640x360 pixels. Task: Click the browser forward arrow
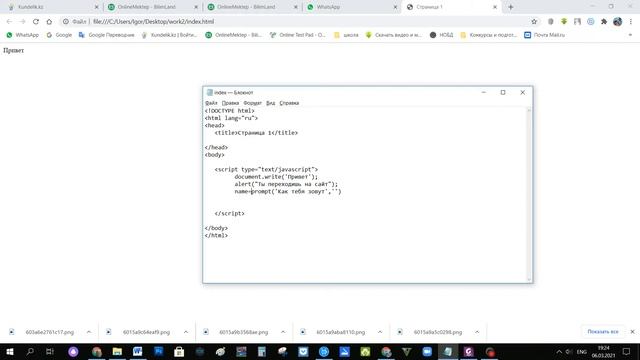22,22
